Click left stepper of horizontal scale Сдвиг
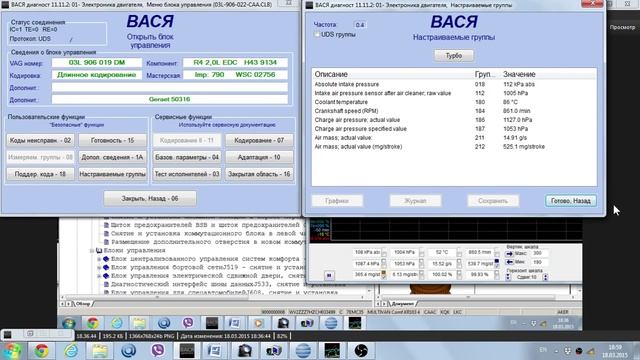 508,278
